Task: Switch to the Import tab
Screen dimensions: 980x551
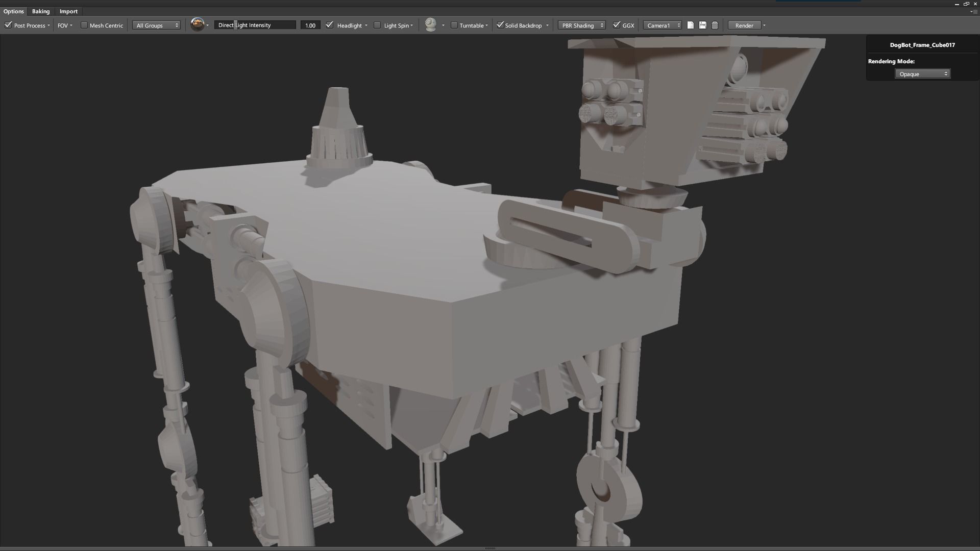Action: pyautogui.click(x=68, y=11)
